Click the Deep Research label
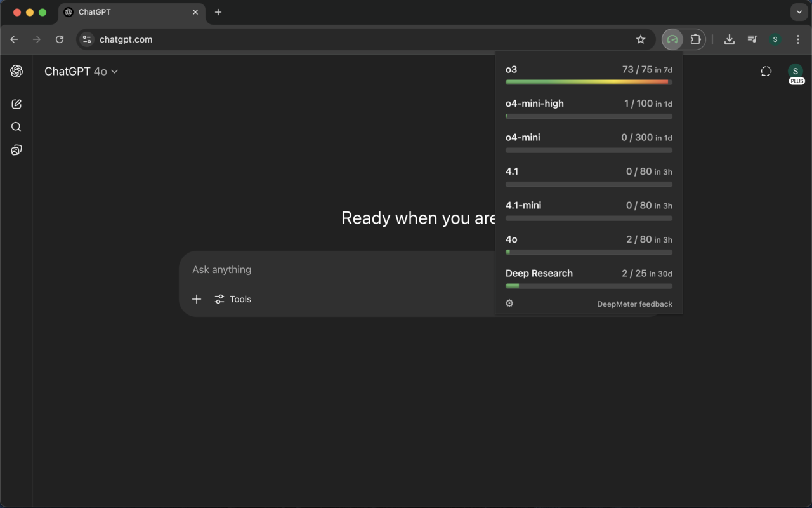Screen dimensions: 812x508 539,273
